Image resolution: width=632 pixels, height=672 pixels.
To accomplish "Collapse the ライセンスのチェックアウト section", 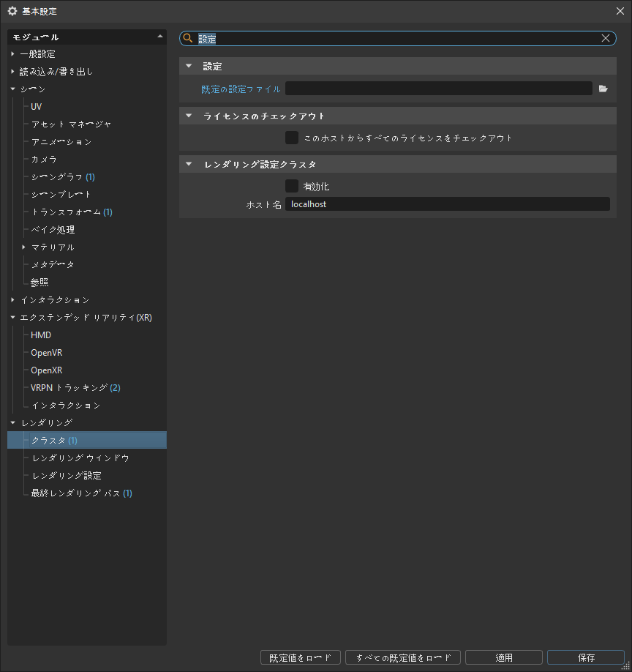I will (x=189, y=116).
